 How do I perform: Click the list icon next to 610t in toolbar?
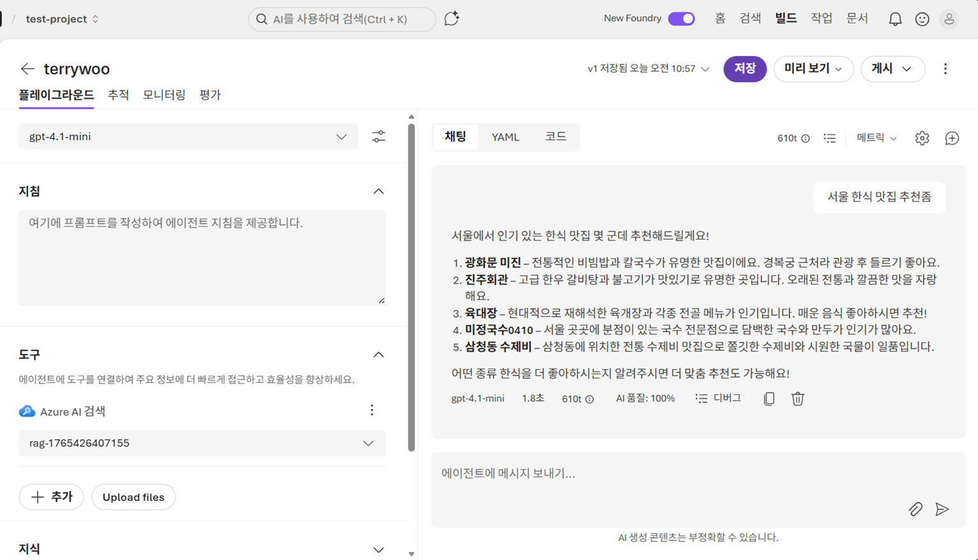click(x=829, y=138)
